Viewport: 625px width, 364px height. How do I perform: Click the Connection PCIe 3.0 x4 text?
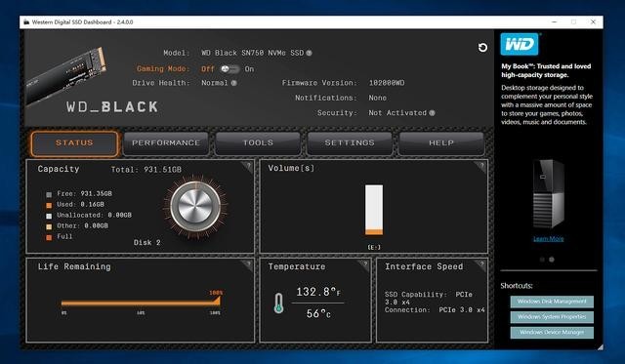[x=435, y=309]
